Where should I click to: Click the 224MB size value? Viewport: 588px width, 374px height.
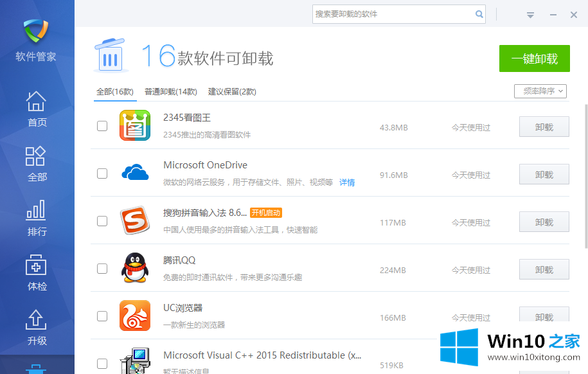393,271
